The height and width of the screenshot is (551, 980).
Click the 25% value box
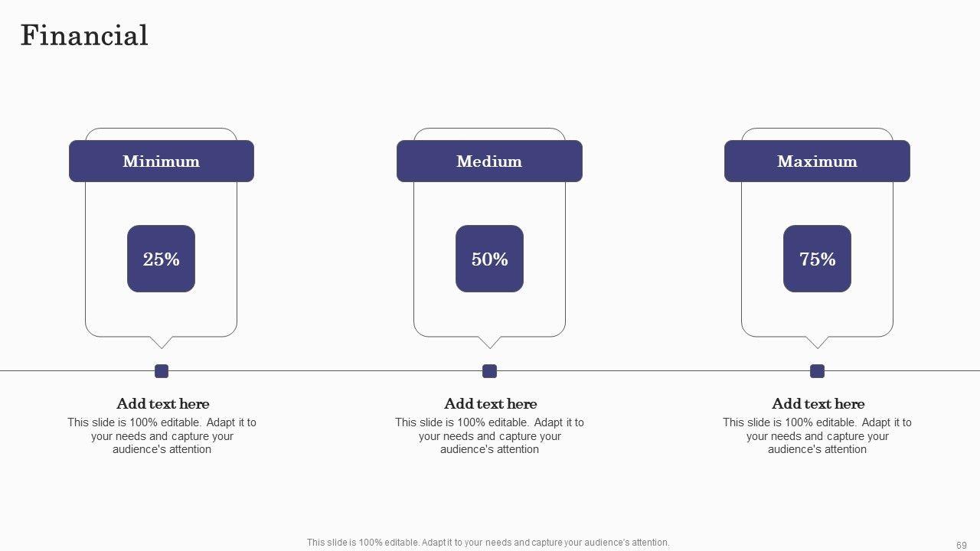[x=161, y=259]
